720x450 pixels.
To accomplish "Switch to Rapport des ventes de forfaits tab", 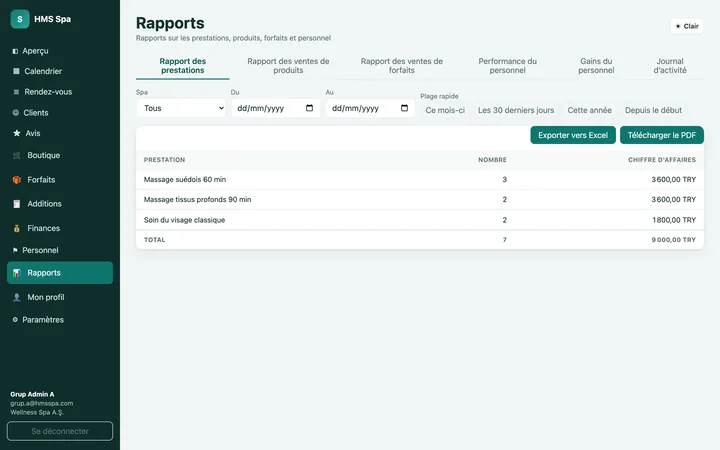I will [x=402, y=66].
